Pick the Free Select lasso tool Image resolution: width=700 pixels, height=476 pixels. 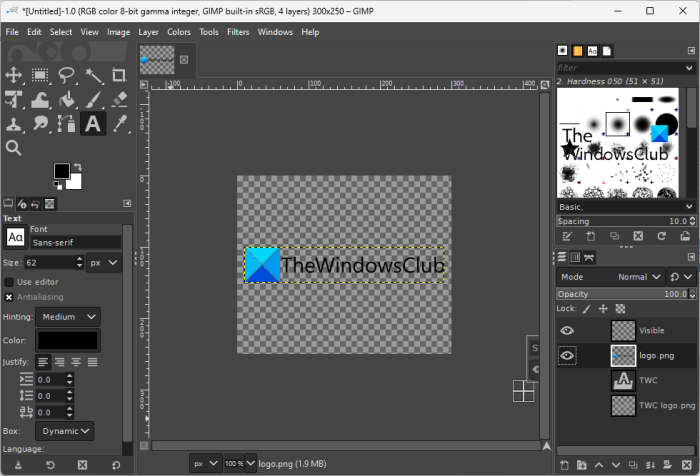coord(66,74)
